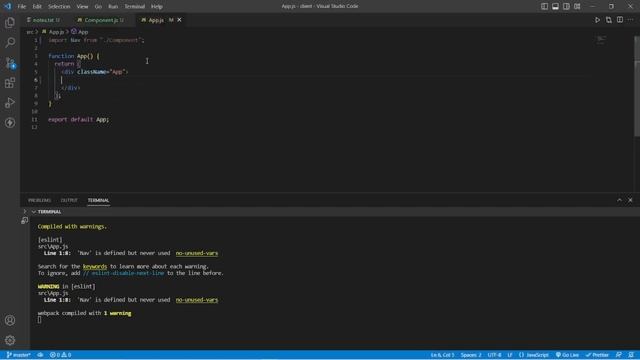Customize layout icon in title bar
The image size is (640, 360).
(x=577, y=6)
